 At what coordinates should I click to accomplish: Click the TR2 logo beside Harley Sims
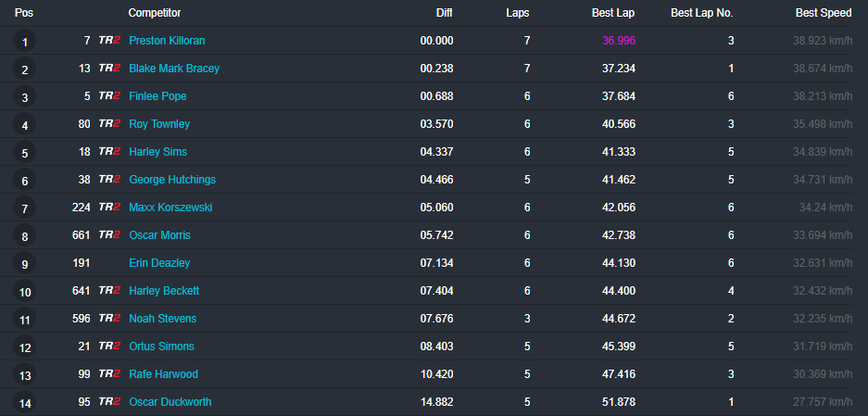109,152
